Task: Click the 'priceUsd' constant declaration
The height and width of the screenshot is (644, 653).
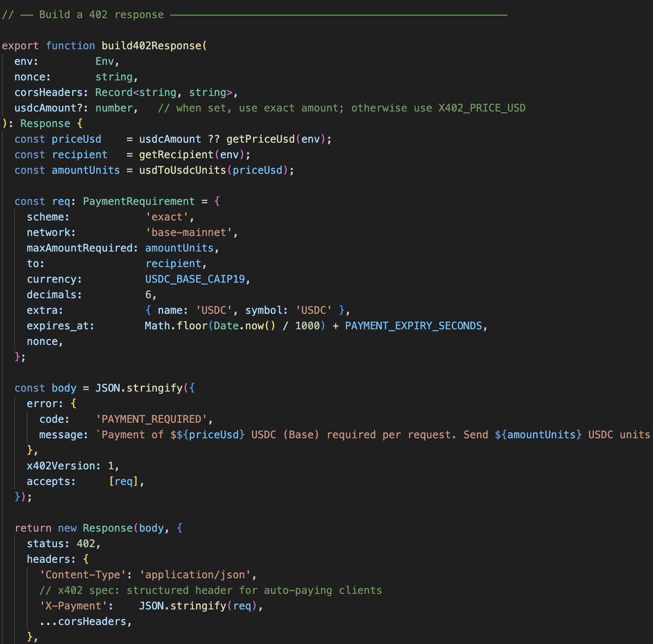Action: coord(77,139)
